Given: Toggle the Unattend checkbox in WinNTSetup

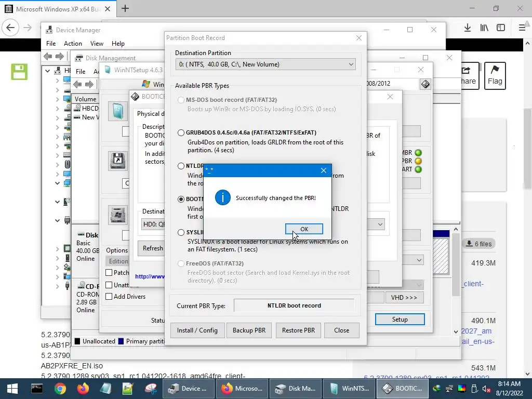Looking at the screenshot, I should point(109,285).
